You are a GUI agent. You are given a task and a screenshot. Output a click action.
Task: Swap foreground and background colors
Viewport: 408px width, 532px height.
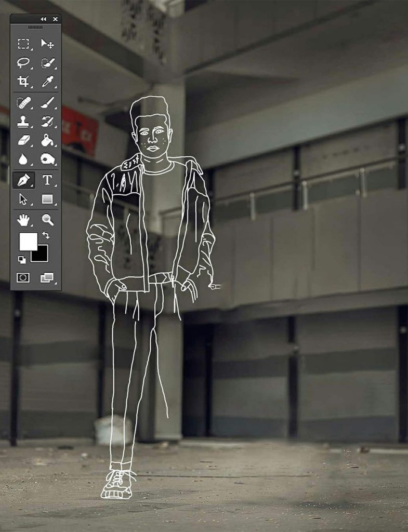tap(46, 235)
